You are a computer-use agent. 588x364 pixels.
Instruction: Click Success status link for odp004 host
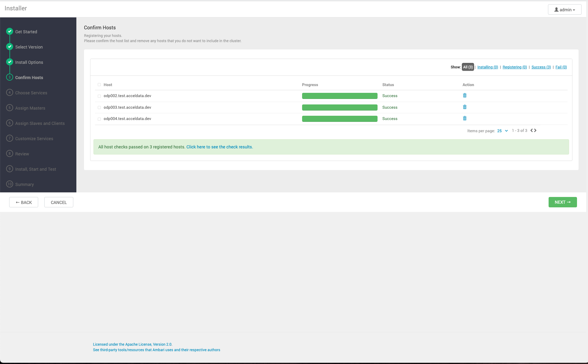(x=390, y=118)
